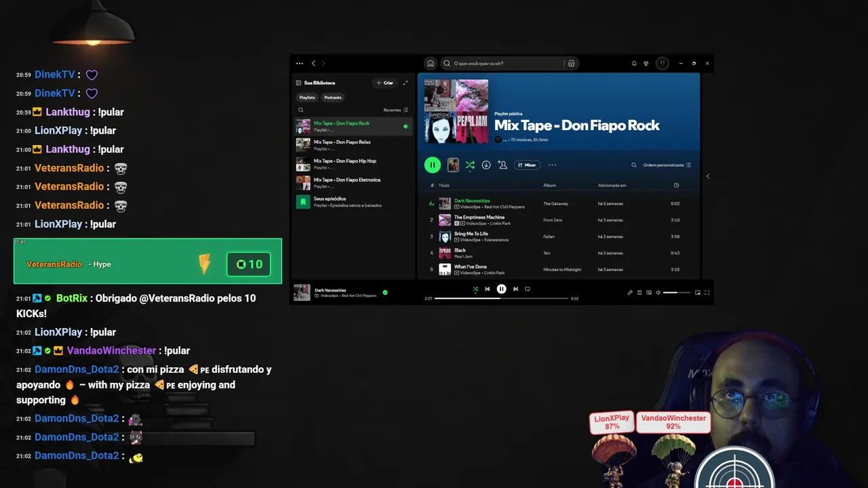Open the album link The Getaway
868x488 pixels.
[x=556, y=203]
